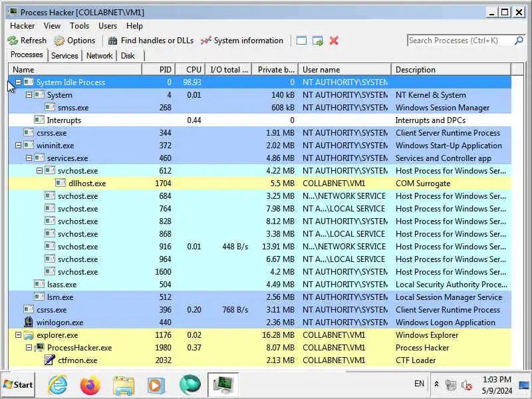Sort by the PID column header
Image resolution: width=532 pixels, height=399 pixels.
(x=158, y=70)
